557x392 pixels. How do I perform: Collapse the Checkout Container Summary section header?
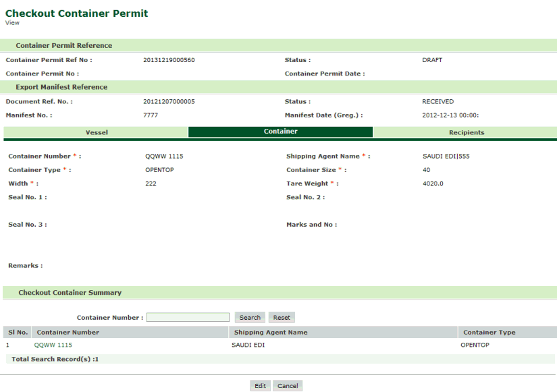[70, 293]
